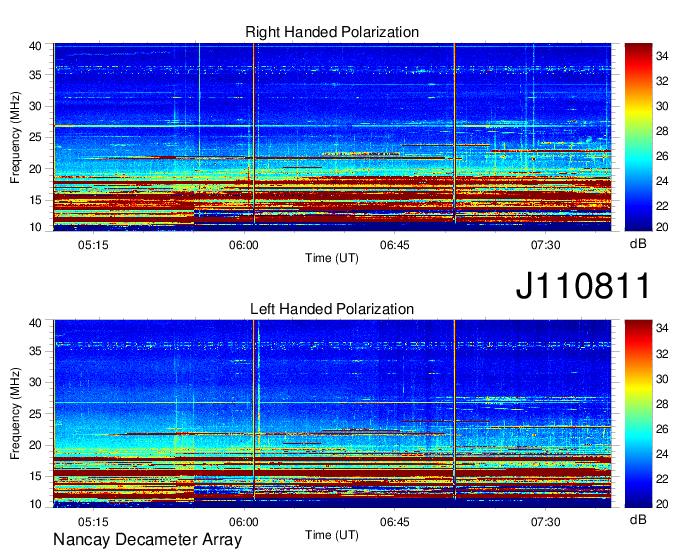Click the 22 dB label on top colorbar
The width and height of the screenshot is (680, 552).
click(662, 206)
